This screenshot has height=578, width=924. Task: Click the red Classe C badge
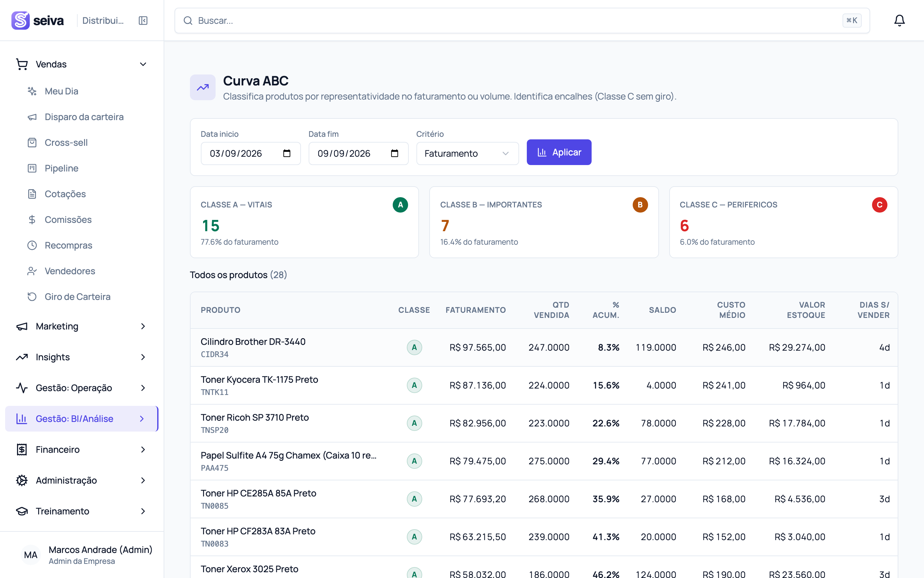[879, 205]
